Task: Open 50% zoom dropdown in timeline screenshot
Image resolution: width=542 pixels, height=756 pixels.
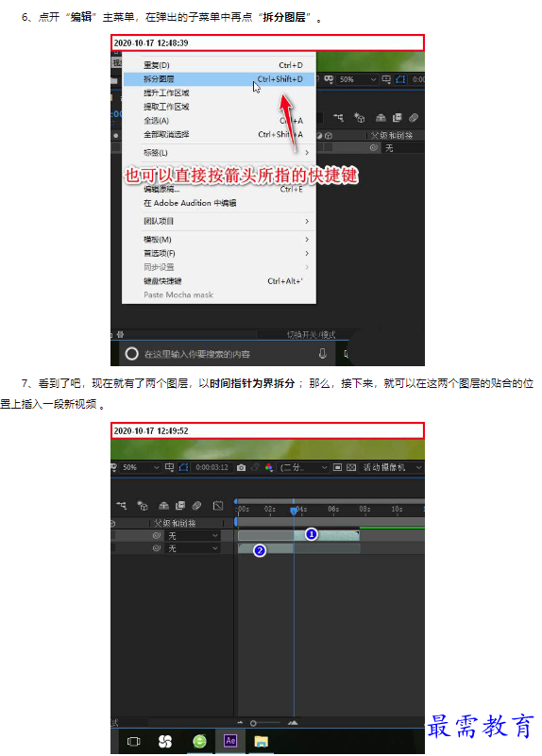Action: coord(141,467)
